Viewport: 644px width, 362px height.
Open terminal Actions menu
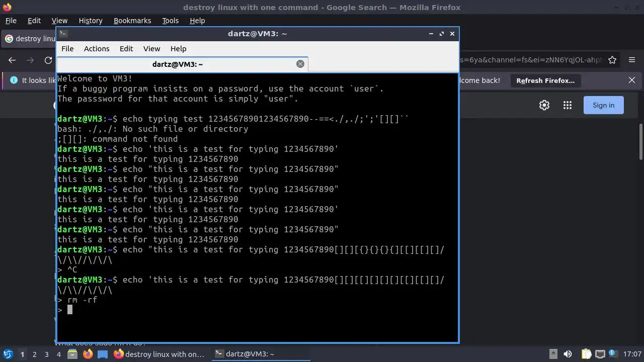(x=97, y=49)
